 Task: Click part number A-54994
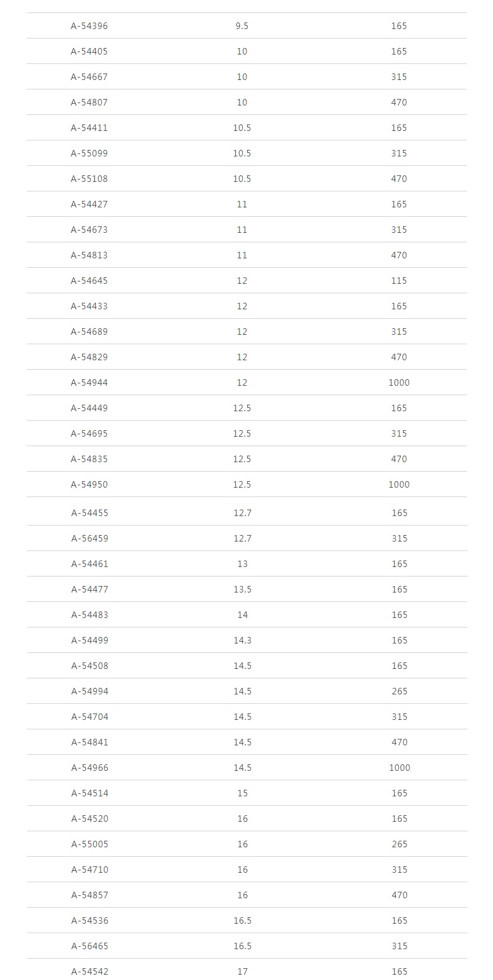[90, 691]
